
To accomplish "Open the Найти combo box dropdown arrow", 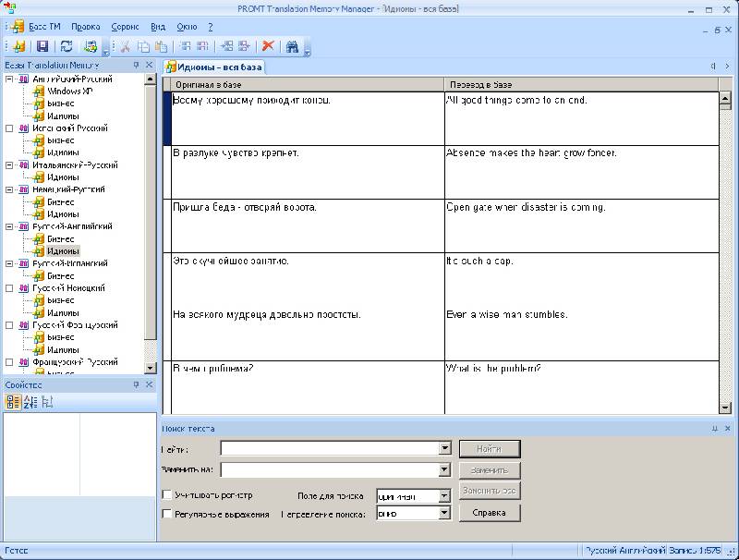I will click(x=444, y=448).
